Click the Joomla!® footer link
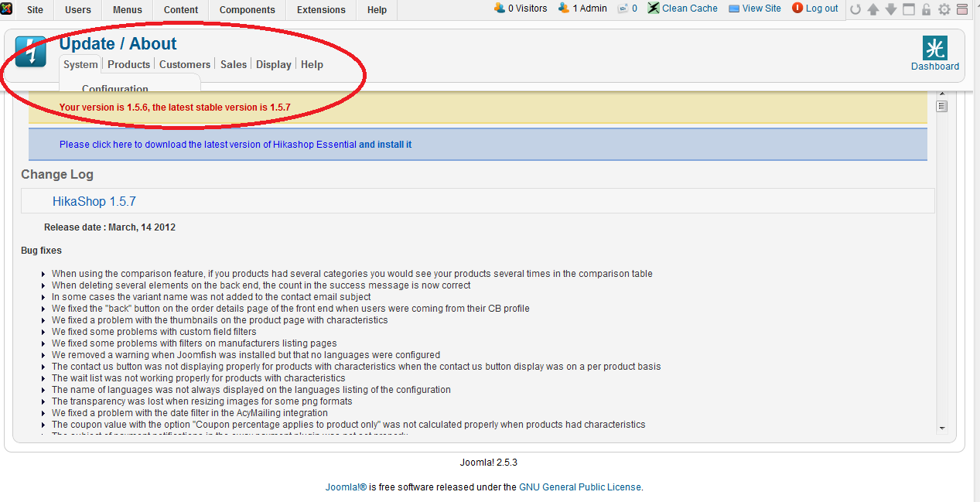Viewport: 980px width, 502px height. 346,487
